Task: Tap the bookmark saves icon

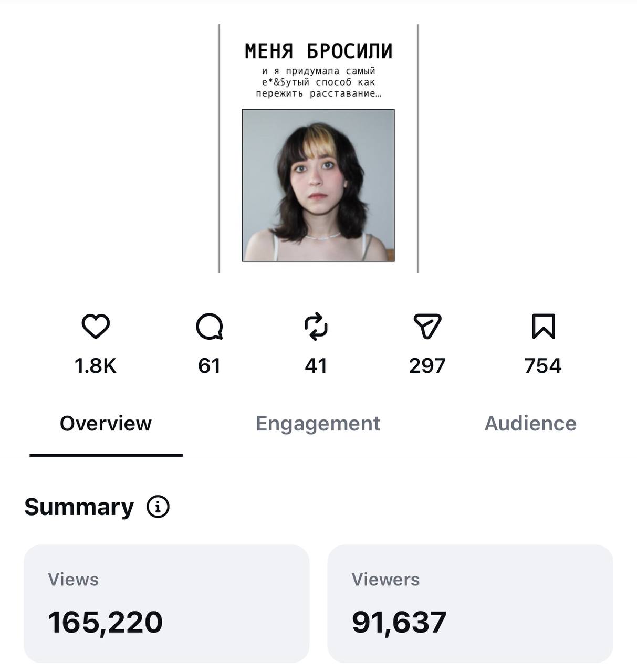Action: click(x=543, y=327)
